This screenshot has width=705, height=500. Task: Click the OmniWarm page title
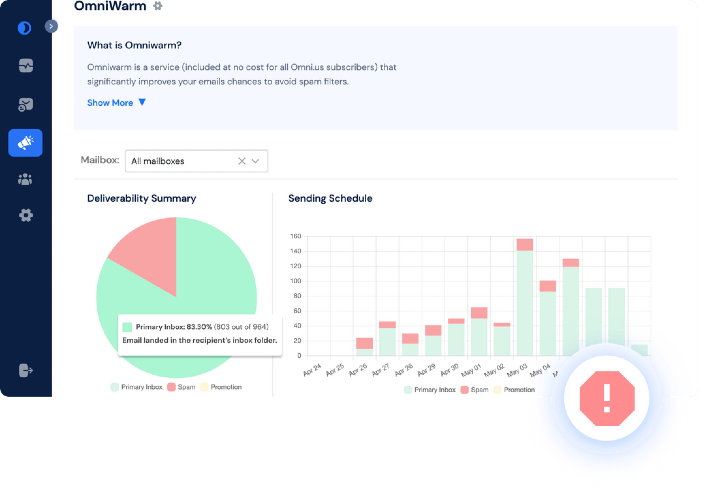pos(110,6)
